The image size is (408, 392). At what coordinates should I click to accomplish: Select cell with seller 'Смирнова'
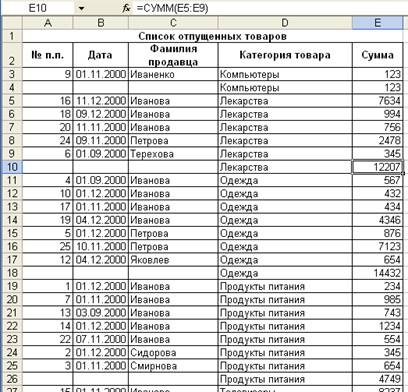(x=173, y=366)
